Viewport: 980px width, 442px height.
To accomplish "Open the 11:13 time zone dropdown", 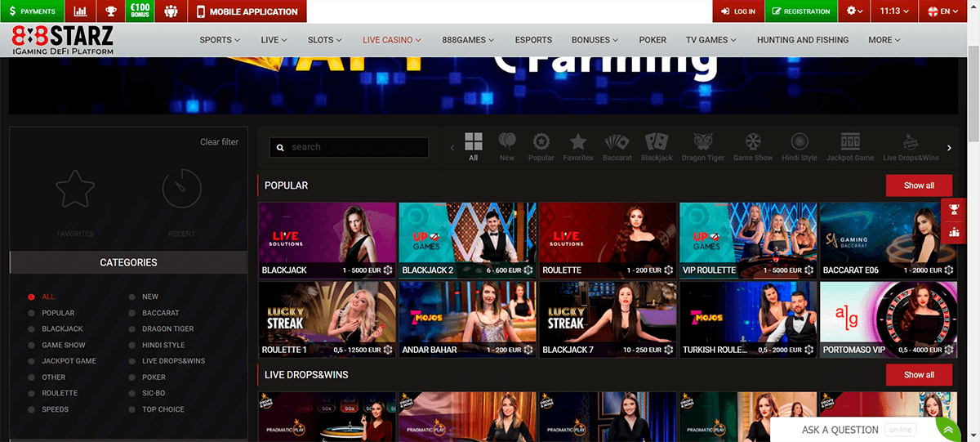I will (894, 11).
